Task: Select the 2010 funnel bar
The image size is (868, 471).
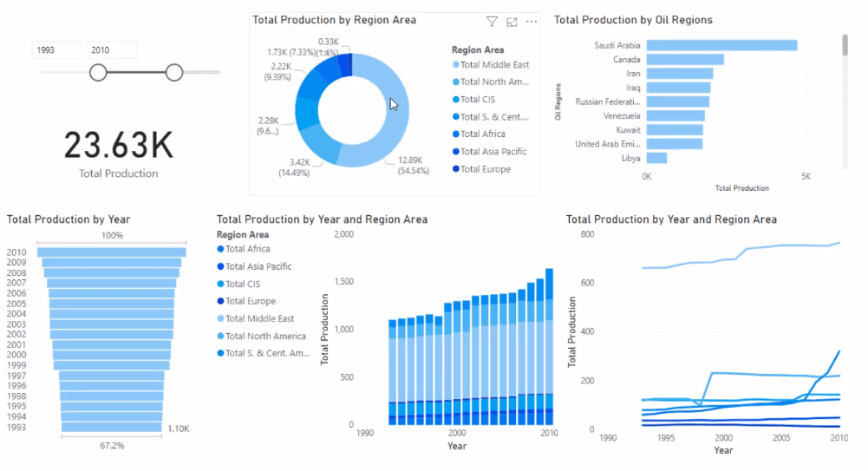Action: point(111,252)
